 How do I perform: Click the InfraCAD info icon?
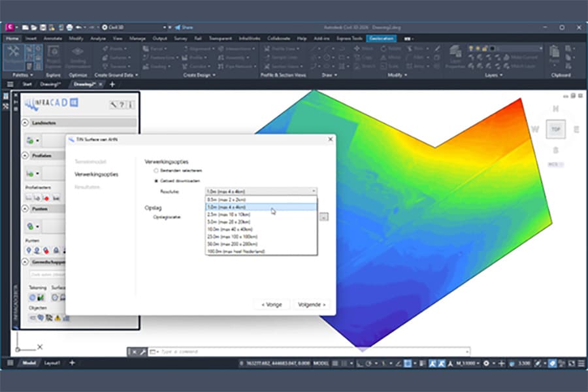click(131, 105)
